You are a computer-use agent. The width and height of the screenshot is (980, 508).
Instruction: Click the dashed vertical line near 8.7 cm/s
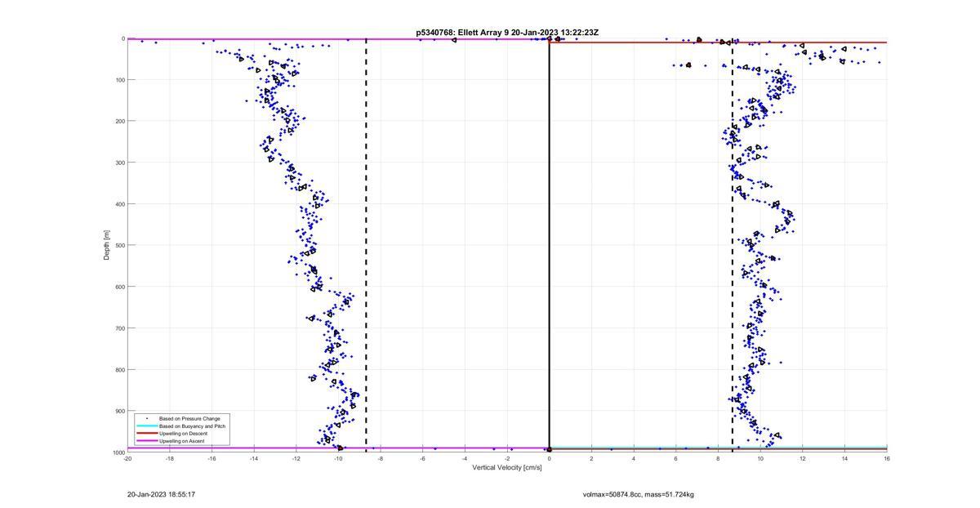(x=732, y=245)
